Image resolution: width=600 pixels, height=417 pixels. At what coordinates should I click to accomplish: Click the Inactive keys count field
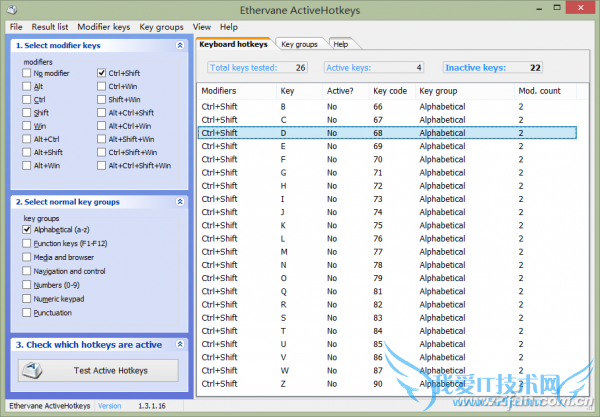pos(494,68)
